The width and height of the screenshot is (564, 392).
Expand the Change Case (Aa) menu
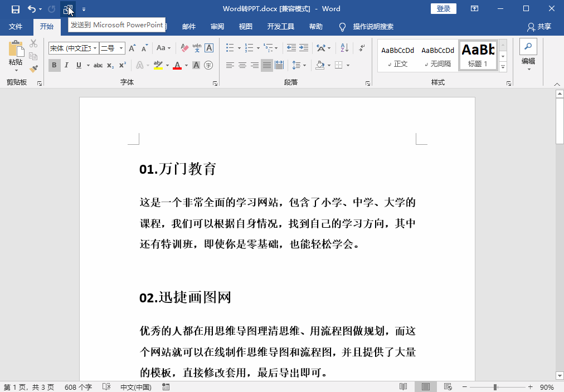click(164, 48)
